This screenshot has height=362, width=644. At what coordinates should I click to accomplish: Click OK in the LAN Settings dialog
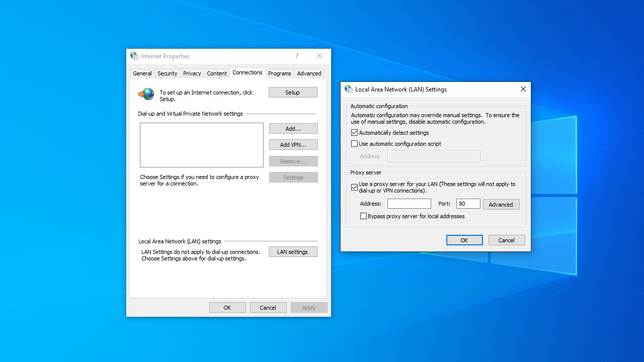[x=464, y=240]
